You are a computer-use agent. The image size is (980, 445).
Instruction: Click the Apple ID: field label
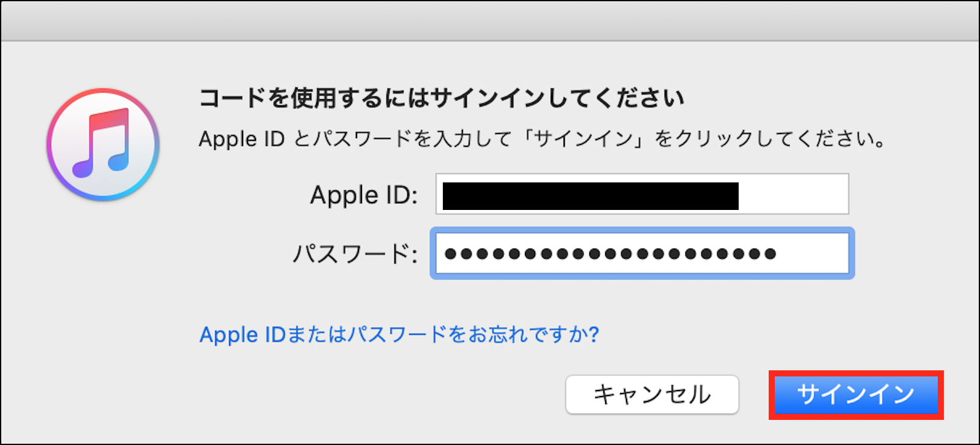coord(364,195)
